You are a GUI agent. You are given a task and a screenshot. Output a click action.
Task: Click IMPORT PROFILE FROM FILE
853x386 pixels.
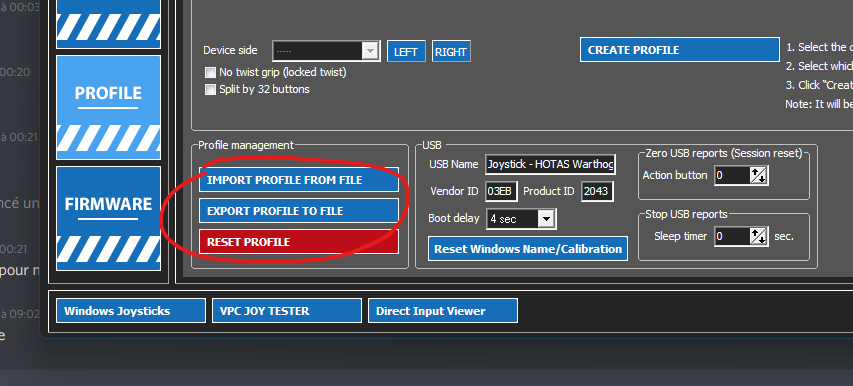pyautogui.click(x=299, y=180)
